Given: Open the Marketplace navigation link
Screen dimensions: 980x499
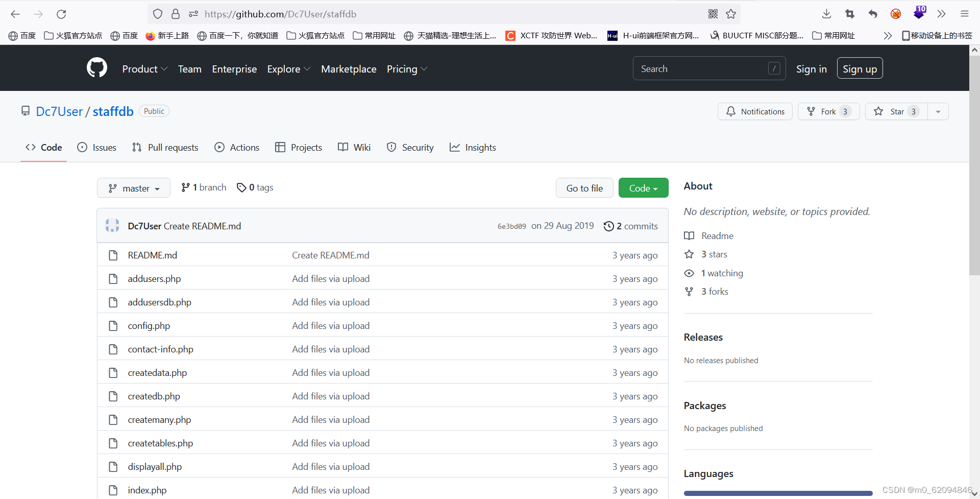Looking at the screenshot, I should (349, 69).
